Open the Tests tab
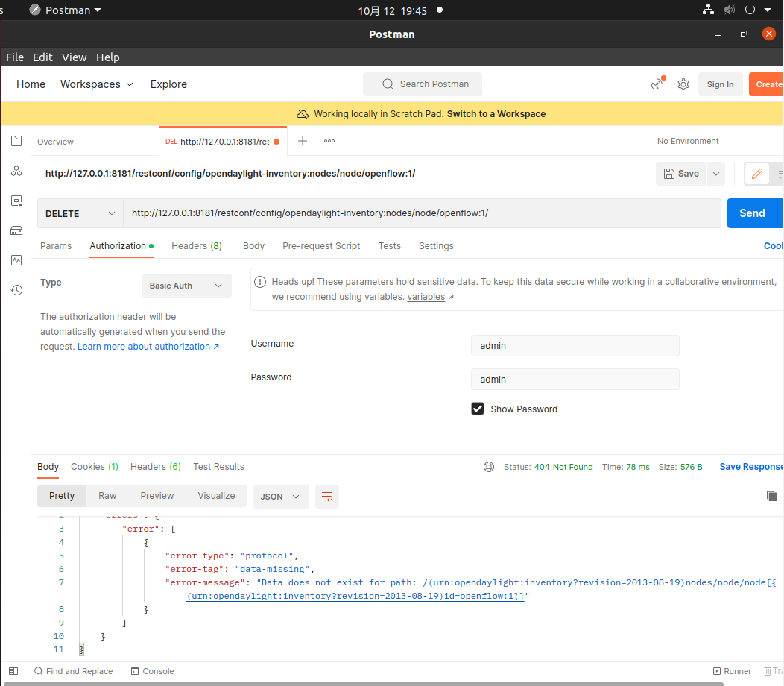 coord(390,245)
